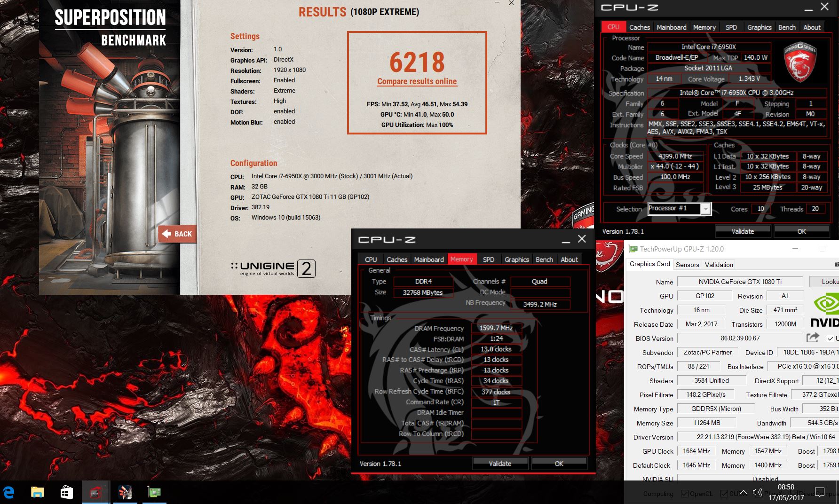Click Memory Type value GDDR5X (Micron)
The image size is (839, 504).
coord(716,409)
